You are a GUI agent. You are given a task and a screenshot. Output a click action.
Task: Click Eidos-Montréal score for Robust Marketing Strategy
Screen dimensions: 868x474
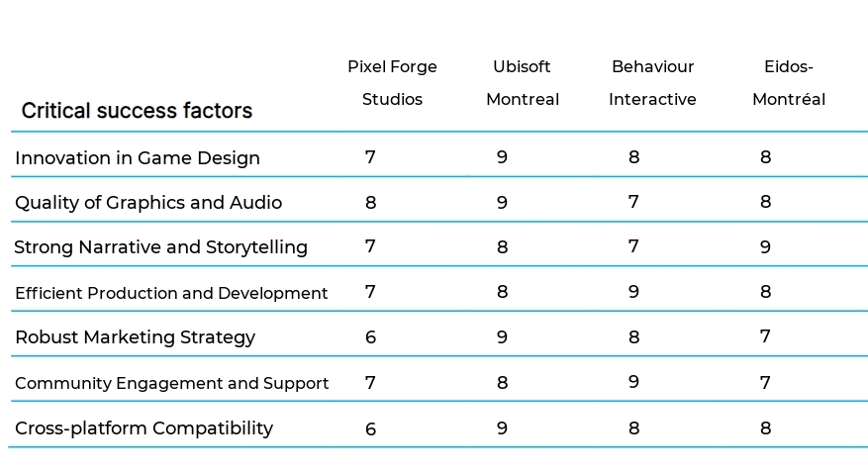tap(765, 336)
